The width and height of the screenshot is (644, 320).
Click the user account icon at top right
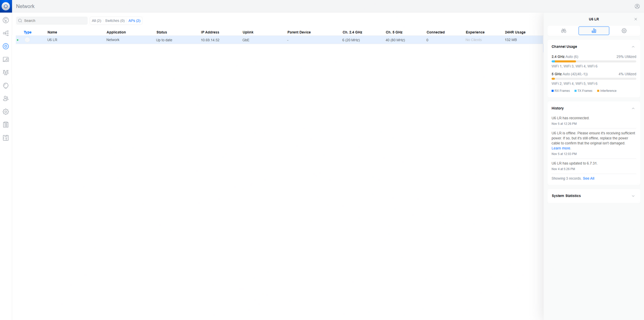(637, 6)
